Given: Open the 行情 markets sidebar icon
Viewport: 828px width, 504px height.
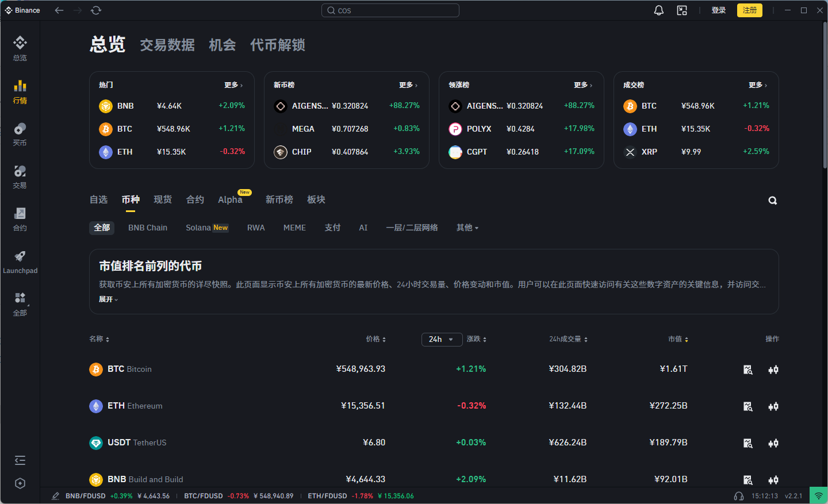Looking at the screenshot, I should (20, 91).
